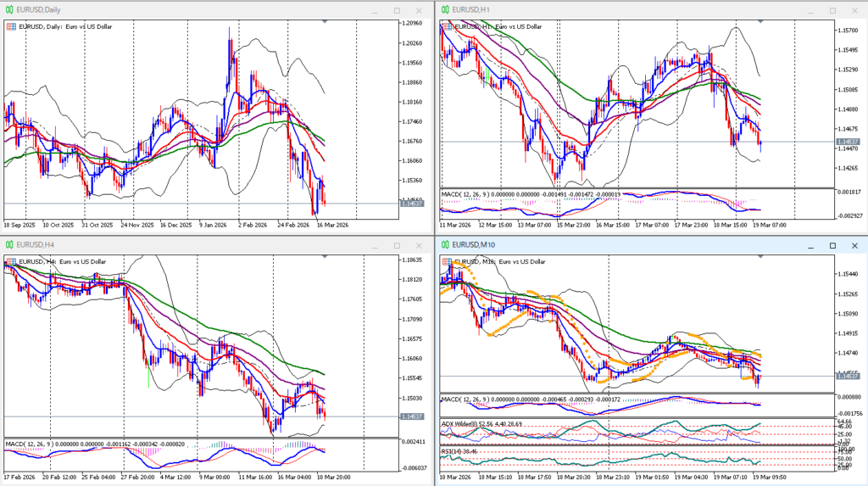Click the EURUSD,M10 window title icon
This screenshot has height=486, width=868.
444,246
